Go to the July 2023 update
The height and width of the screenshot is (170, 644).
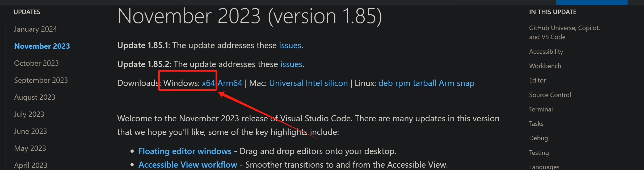[29, 114]
